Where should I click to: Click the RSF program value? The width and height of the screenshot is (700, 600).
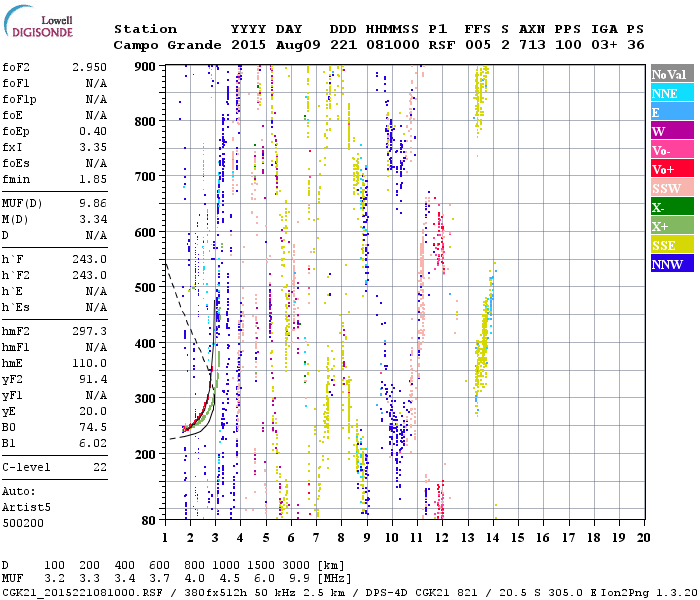[x=442, y=45]
